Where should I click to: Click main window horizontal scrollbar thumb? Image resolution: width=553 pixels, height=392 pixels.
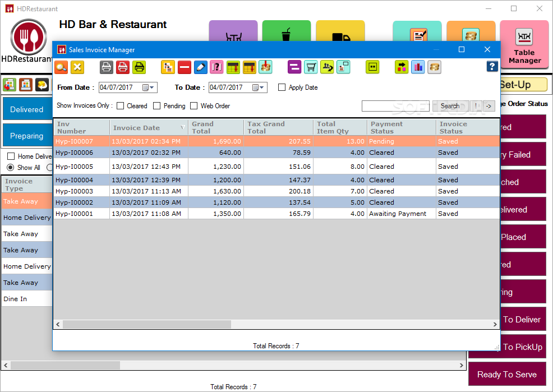(x=65, y=365)
